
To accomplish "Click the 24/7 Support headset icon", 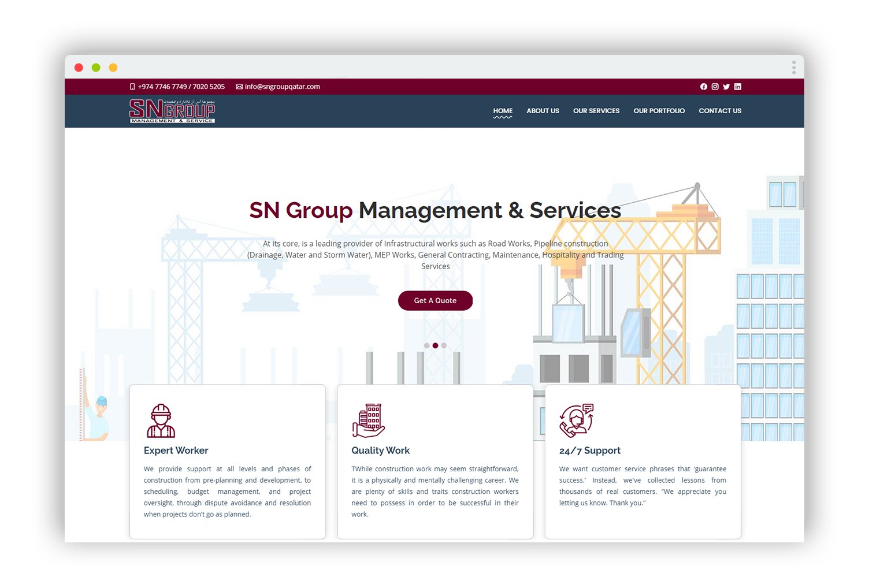I will (x=575, y=420).
